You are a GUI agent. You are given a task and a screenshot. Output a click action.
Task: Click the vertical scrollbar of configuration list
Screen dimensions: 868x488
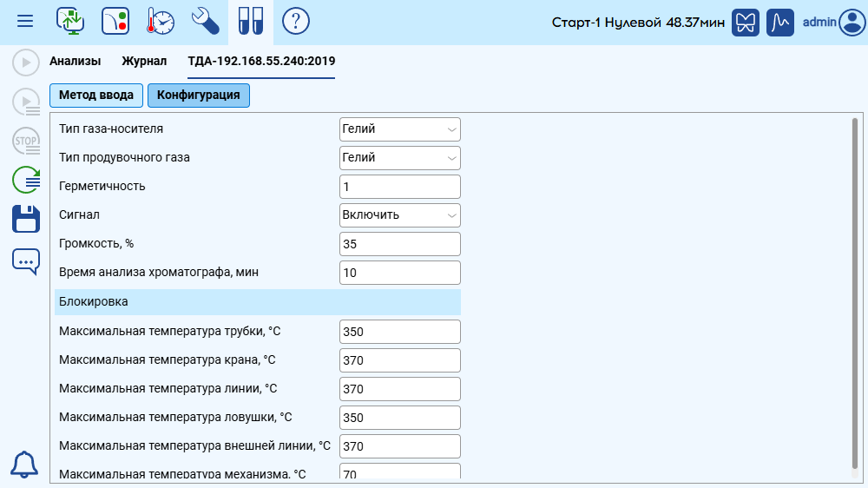click(855, 295)
